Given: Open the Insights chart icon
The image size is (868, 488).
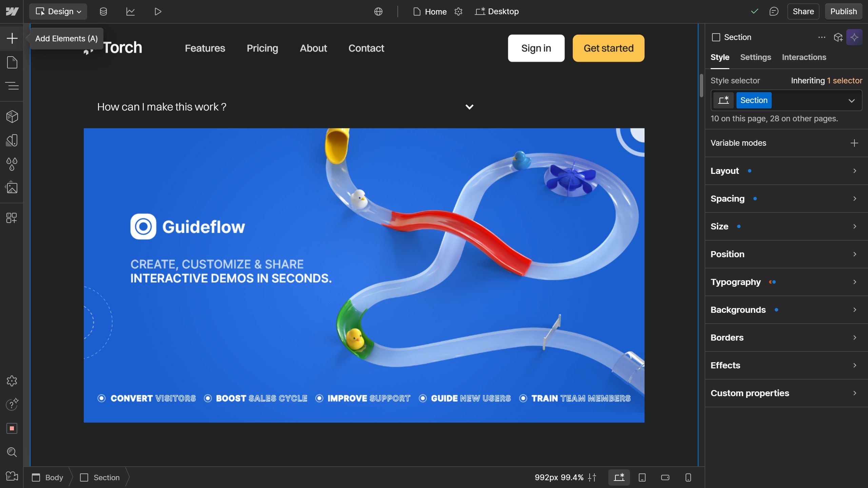Looking at the screenshot, I should click(x=131, y=12).
